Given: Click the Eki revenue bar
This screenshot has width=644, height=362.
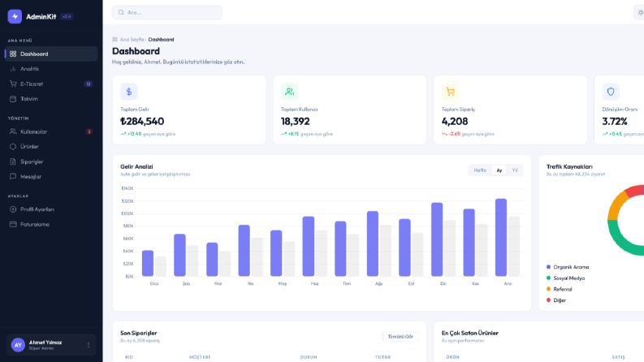Looking at the screenshot, I should [x=437, y=239].
